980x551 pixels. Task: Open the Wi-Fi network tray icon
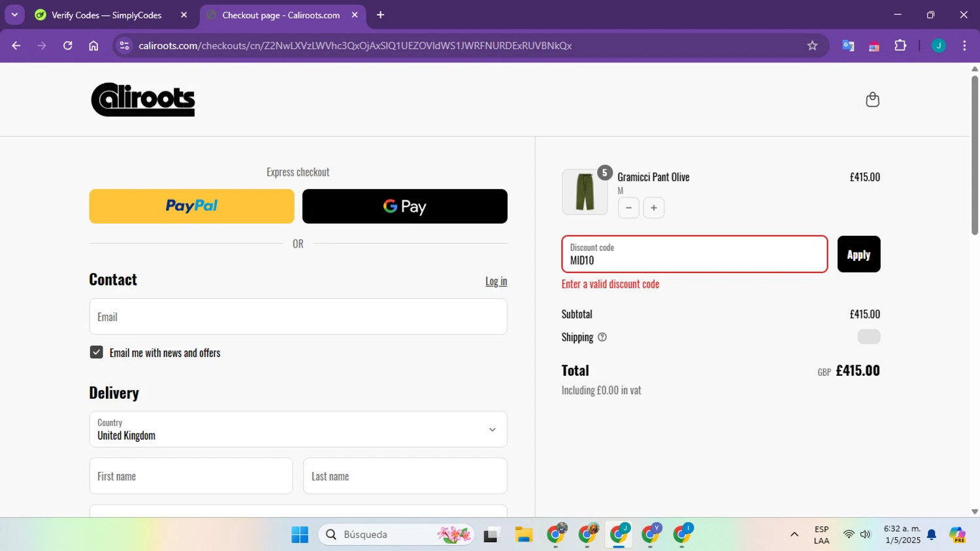click(849, 535)
